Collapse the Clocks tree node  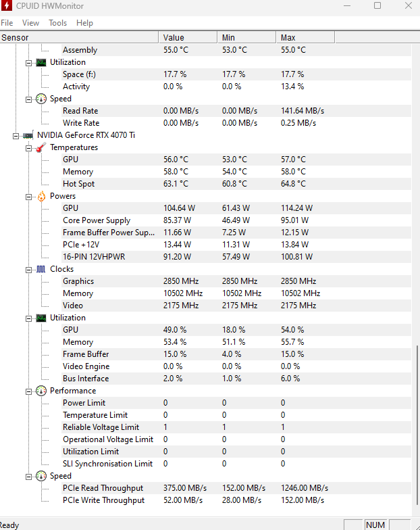point(29,269)
